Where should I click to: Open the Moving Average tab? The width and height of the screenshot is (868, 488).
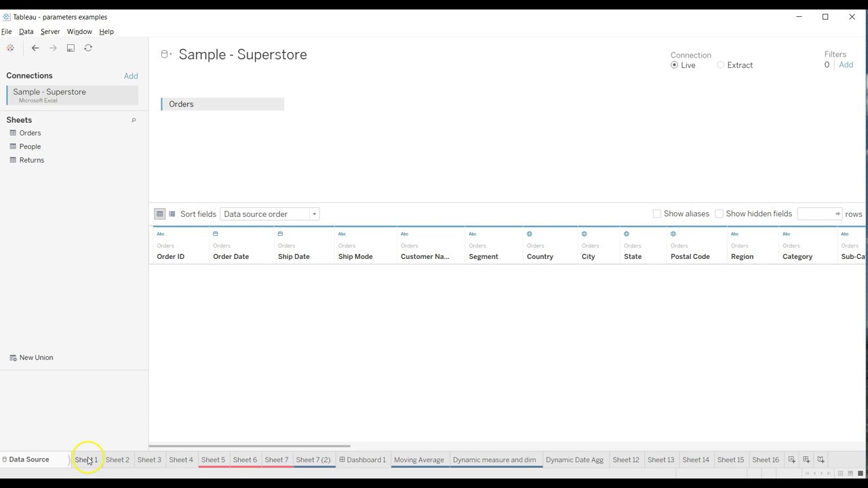pos(419,460)
